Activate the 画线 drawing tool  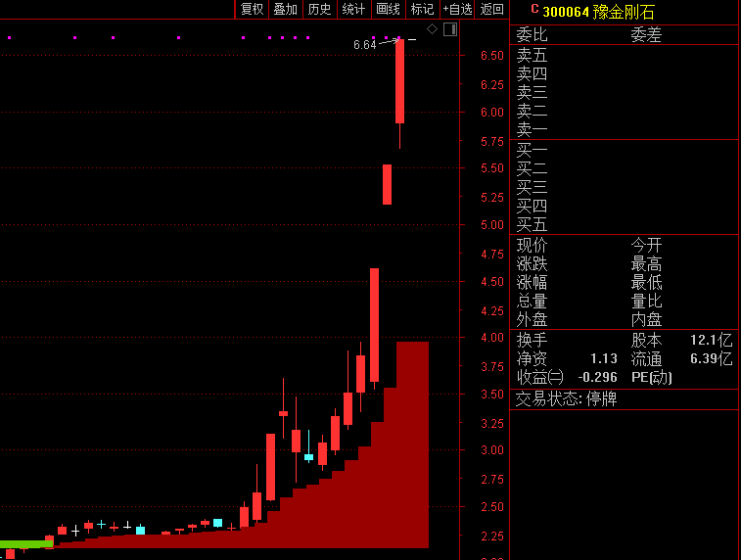[x=388, y=9]
